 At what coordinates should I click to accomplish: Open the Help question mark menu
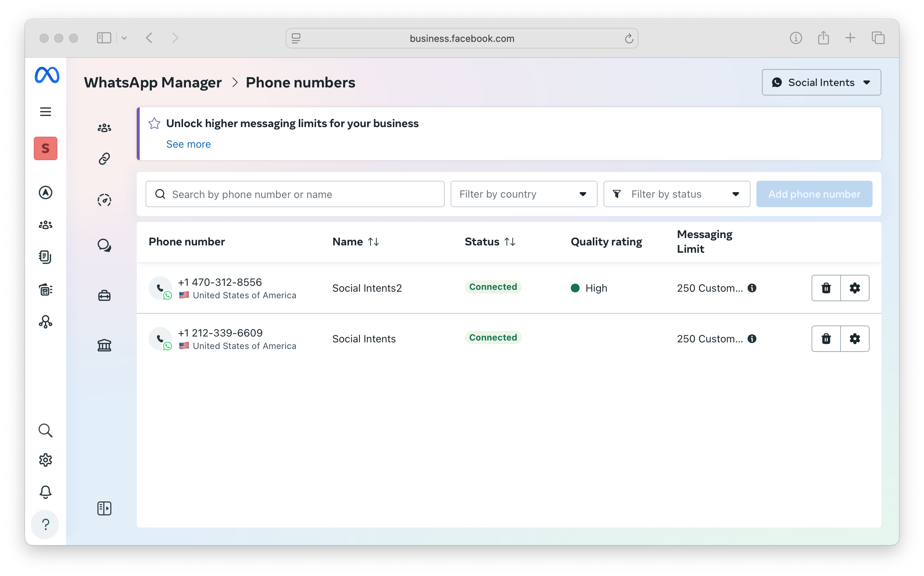pyautogui.click(x=45, y=525)
